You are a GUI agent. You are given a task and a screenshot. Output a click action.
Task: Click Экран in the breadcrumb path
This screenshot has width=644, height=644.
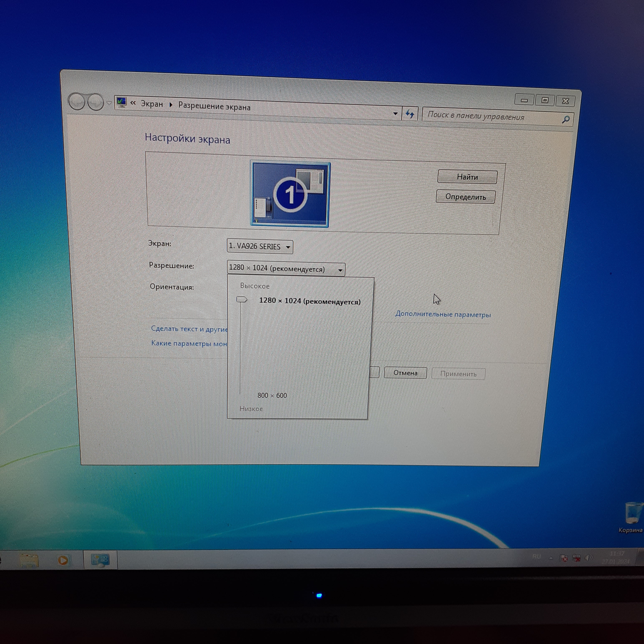152,104
